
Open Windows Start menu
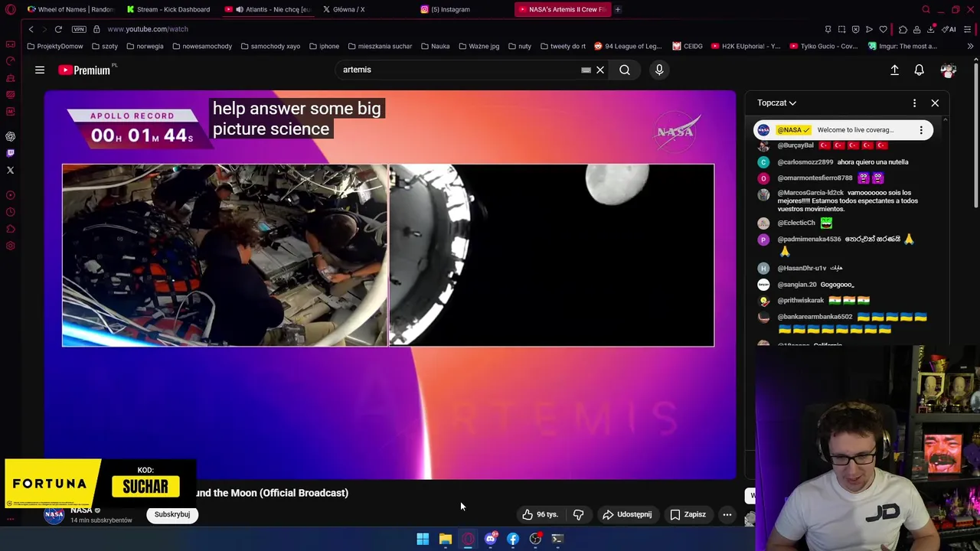click(x=423, y=539)
